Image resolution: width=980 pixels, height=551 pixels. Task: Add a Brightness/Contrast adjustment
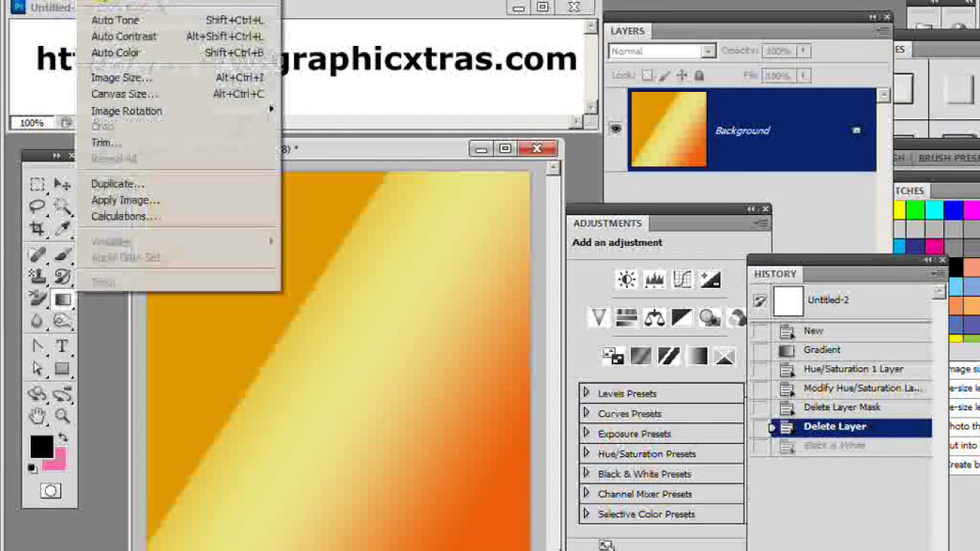[626, 280]
